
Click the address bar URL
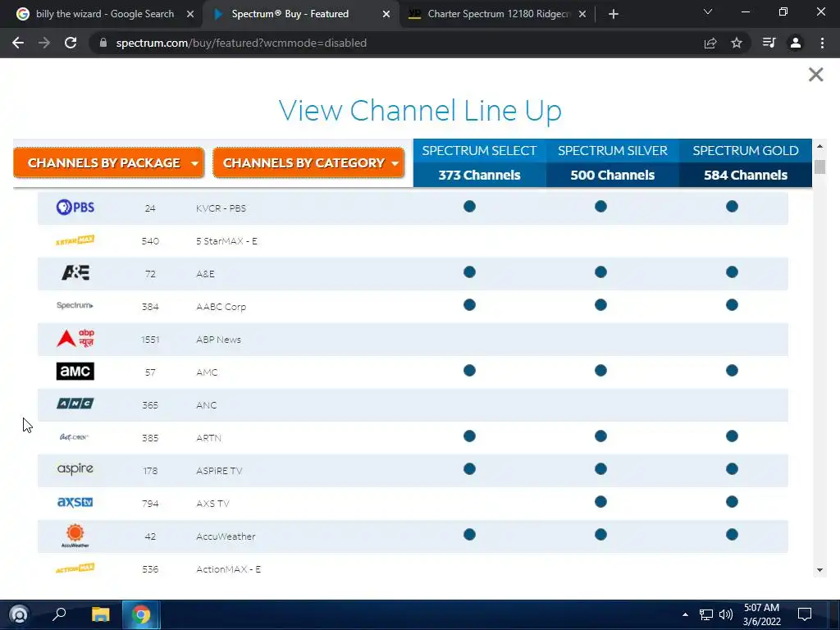click(241, 43)
